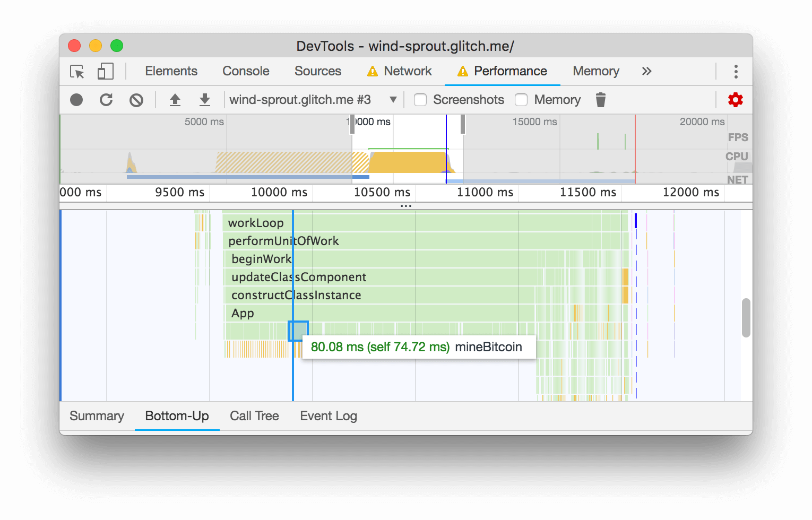The image size is (812, 520).
Task: Switch to the Console panel
Action: [x=245, y=71]
